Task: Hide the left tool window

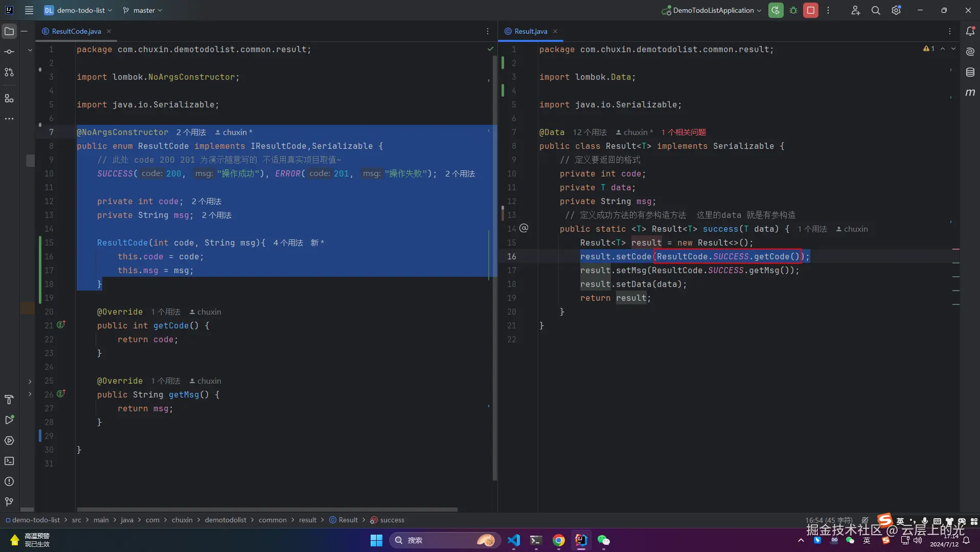Action: pos(24,31)
